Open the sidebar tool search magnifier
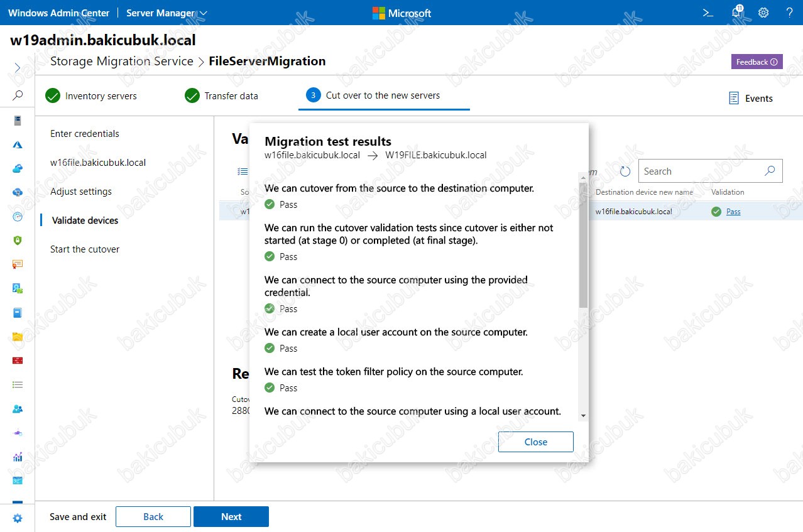 click(18, 95)
